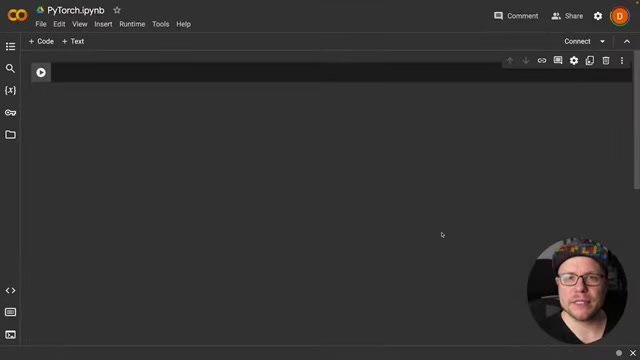The image size is (640, 360).
Task: Delete the cell with trash icon
Action: (x=606, y=61)
